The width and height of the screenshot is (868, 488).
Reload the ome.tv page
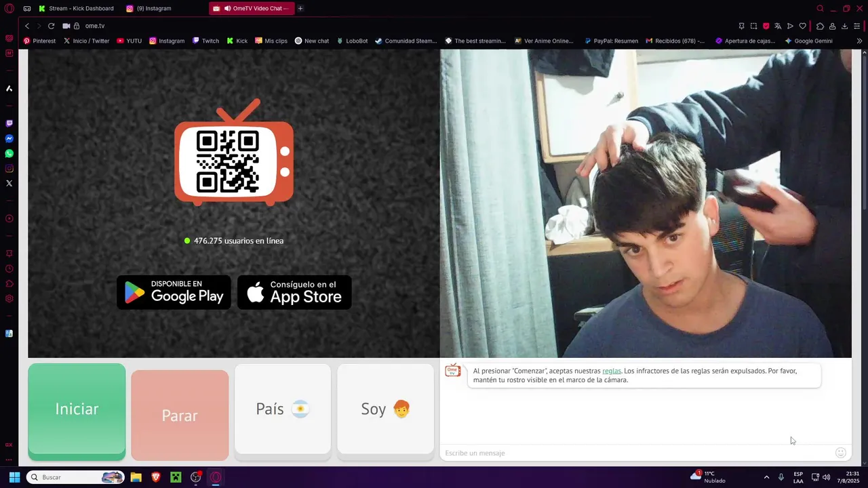coord(51,26)
